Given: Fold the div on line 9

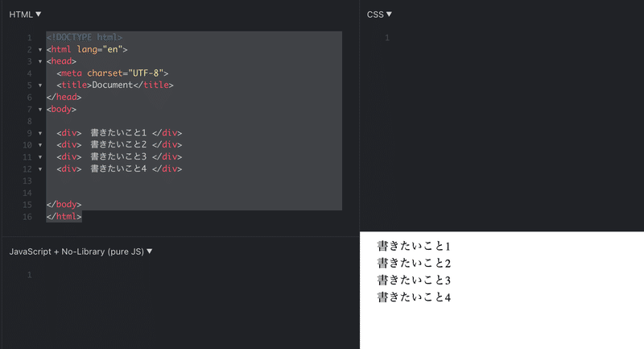Looking at the screenshot, I should pyautogui.click(x=40, y=134).
